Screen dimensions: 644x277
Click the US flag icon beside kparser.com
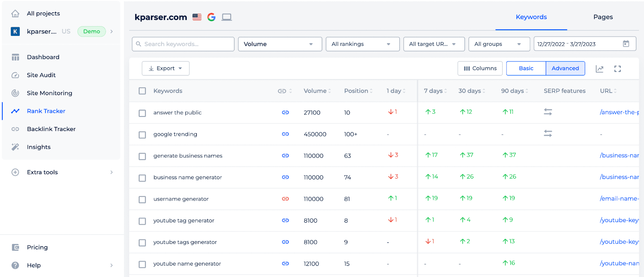(197, 17)
